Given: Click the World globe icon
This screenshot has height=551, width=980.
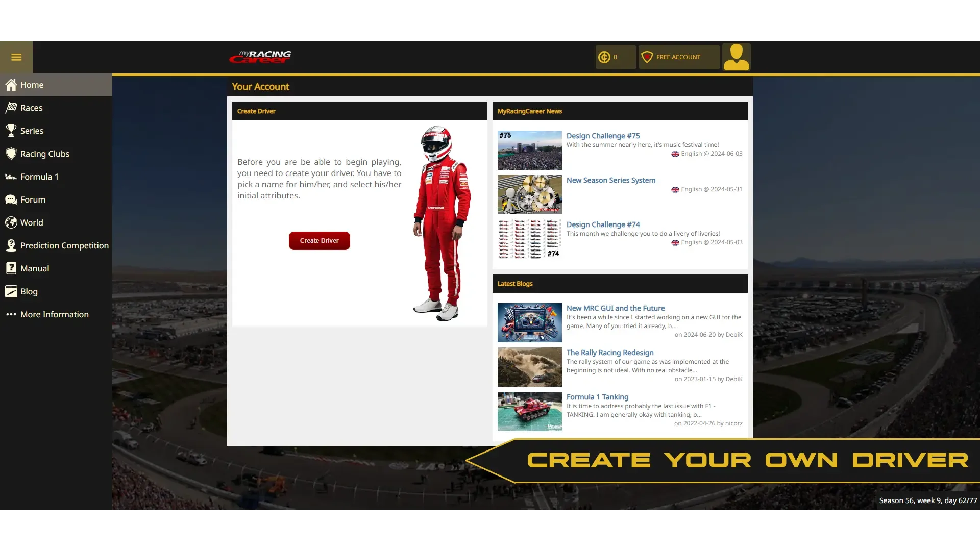Looking at the screenshot, I should (x=11, y=222).
